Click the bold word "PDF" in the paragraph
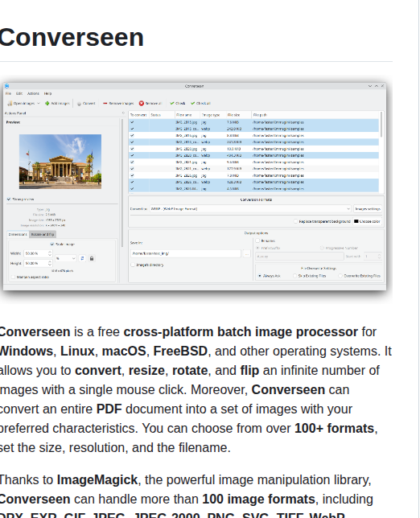Screen dimensions: 420x518 point(109,409)
